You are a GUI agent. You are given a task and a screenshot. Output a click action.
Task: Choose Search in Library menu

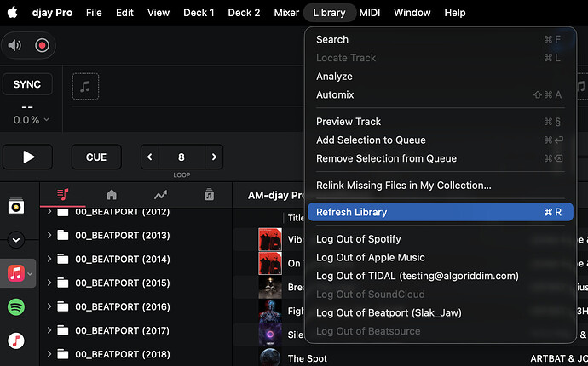click(x=441, y=39)
